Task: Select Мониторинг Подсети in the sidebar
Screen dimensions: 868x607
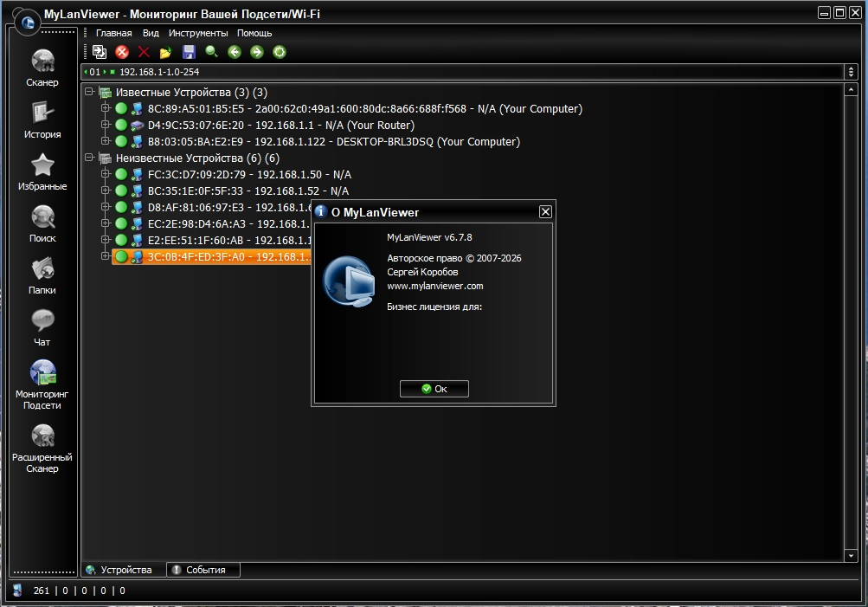Action: coord(42,384)
